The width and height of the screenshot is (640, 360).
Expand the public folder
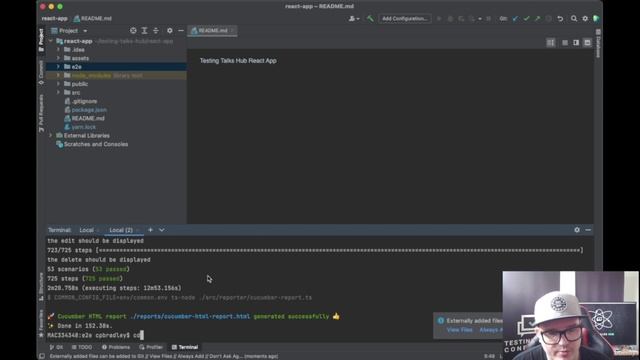coord(58,84)
